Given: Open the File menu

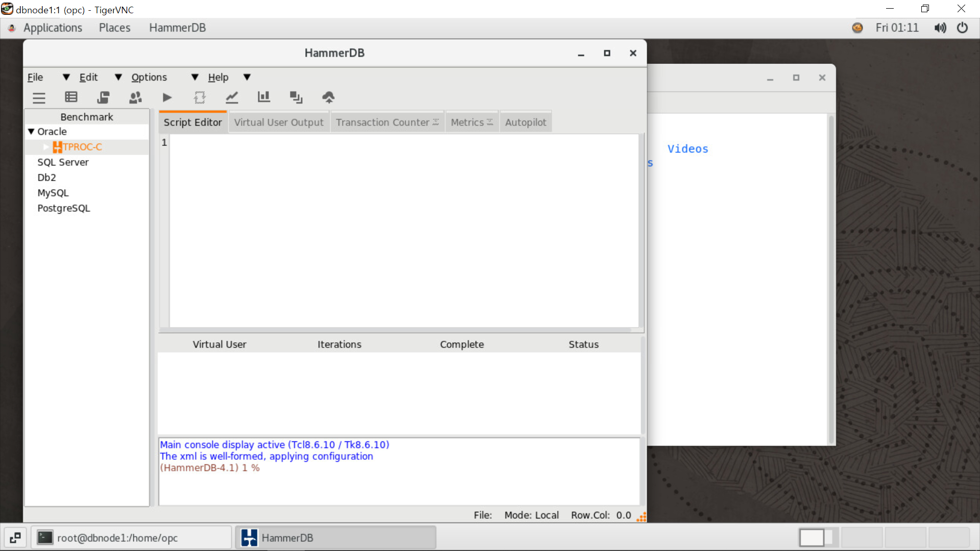Looking at the screenshot, I should [x=35, y=77].
